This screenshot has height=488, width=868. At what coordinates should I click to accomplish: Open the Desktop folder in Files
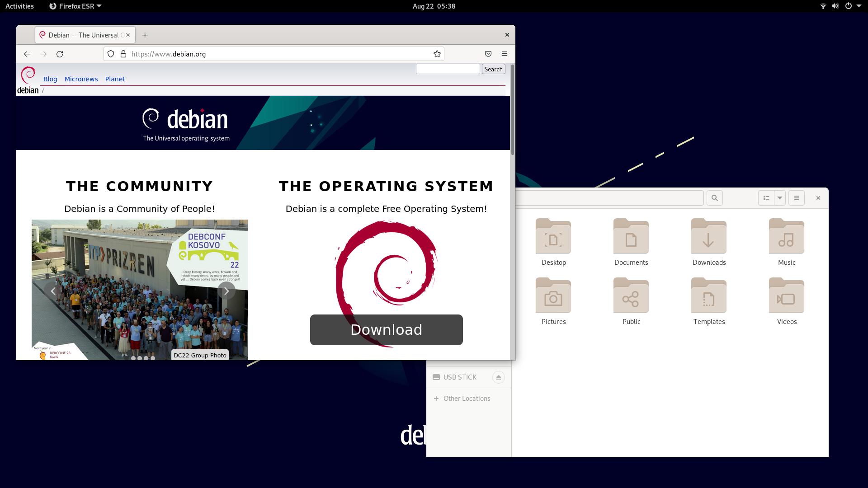[x=553, y=242]
